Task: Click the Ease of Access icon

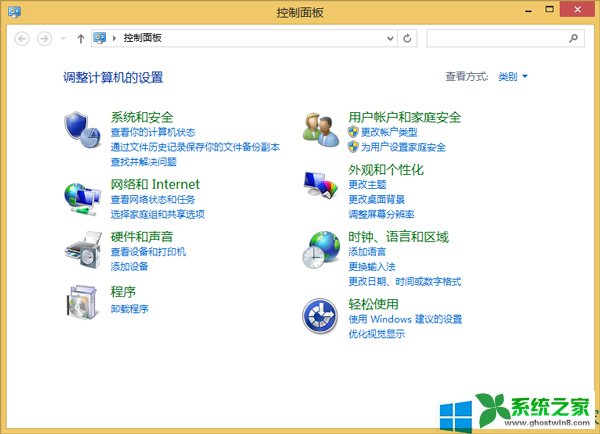Action: point(322,315)
